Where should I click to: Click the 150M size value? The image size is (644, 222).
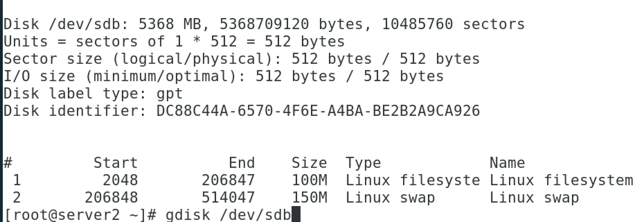pos(310,197)
